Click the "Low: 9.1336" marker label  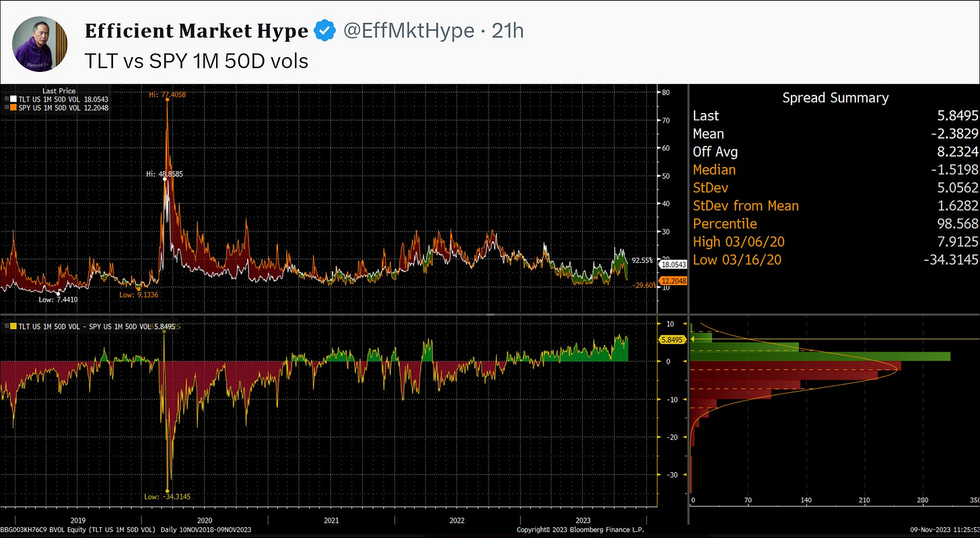[x=140, y=295]
